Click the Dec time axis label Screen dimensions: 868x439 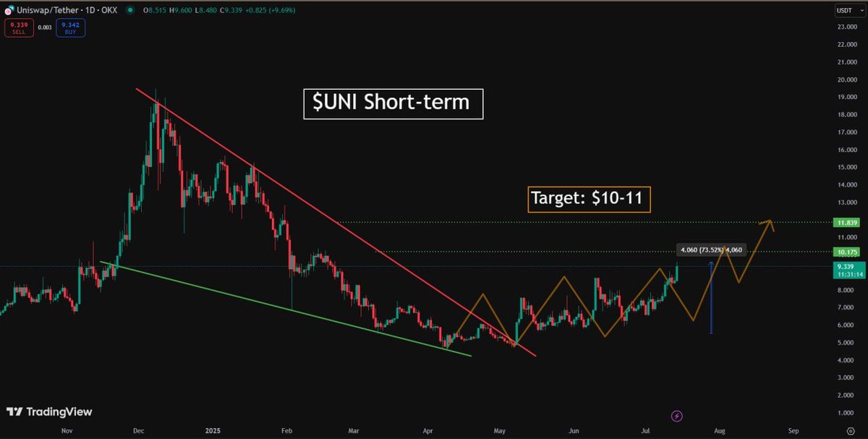(137, 430)
